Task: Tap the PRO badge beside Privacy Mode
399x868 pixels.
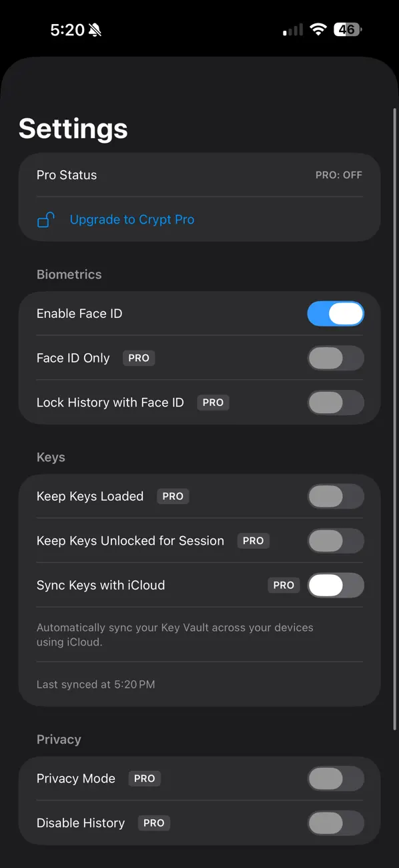Action: coord(144,779)
